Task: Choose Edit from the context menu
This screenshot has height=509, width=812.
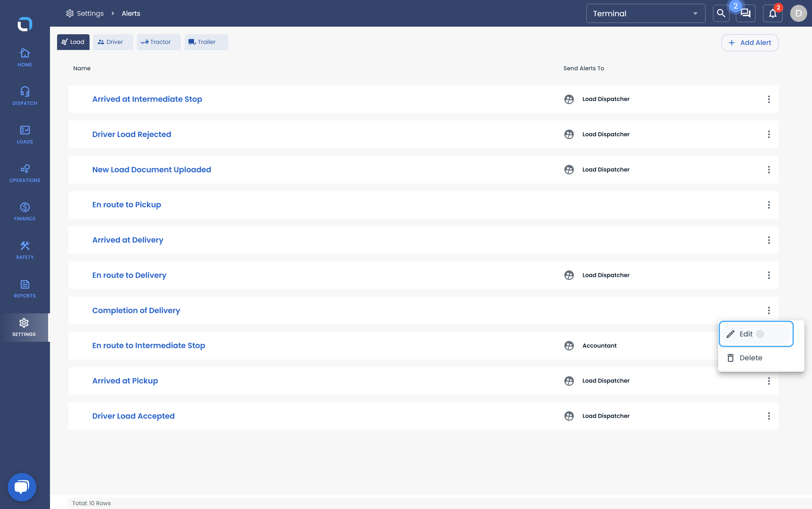Action: (756, 334)
